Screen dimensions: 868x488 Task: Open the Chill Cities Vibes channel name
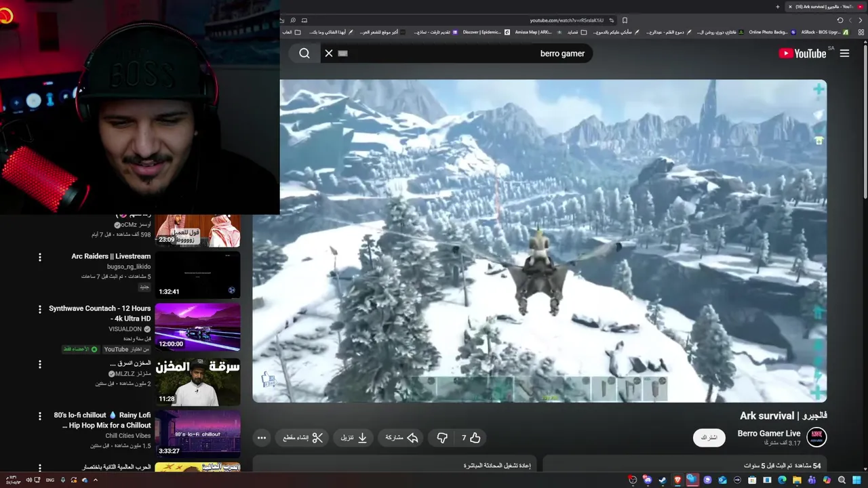[128, 436]
